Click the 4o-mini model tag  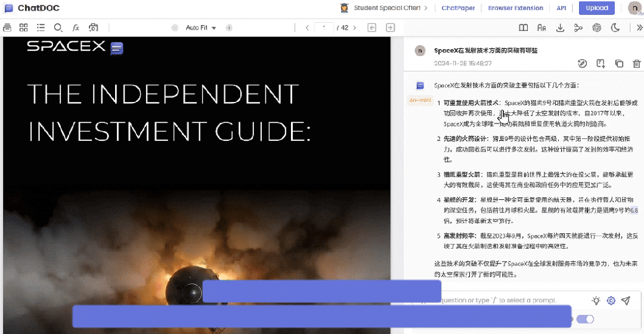coord(420,100)
